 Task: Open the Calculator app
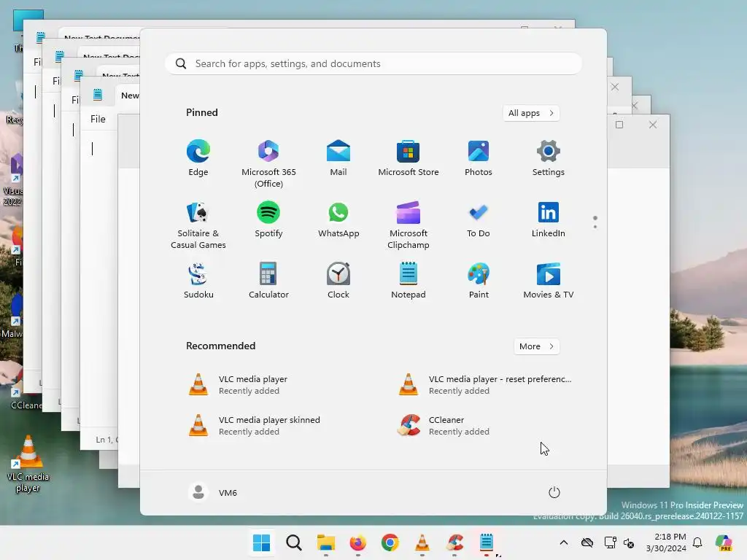point(268,281)
